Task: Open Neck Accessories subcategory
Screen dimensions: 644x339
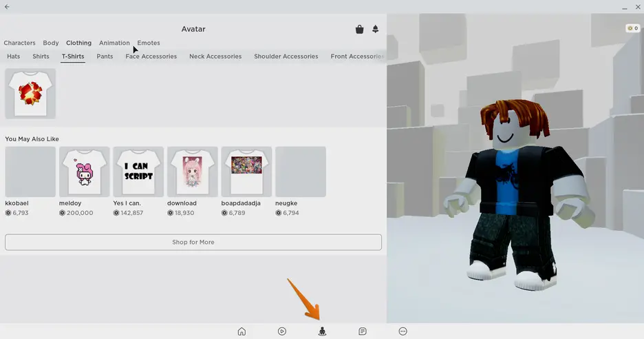Action: [215, 56]
